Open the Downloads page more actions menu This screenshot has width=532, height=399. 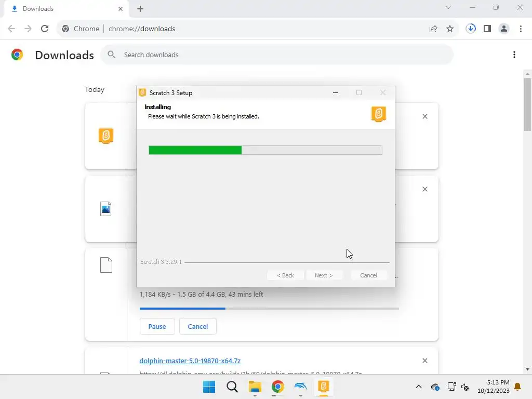coord(514,55)
